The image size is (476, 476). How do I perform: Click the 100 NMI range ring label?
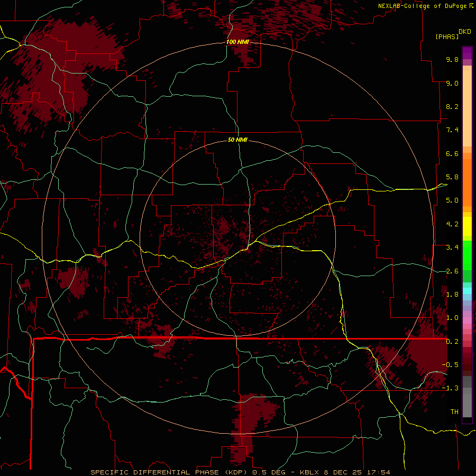coord(237,42)
